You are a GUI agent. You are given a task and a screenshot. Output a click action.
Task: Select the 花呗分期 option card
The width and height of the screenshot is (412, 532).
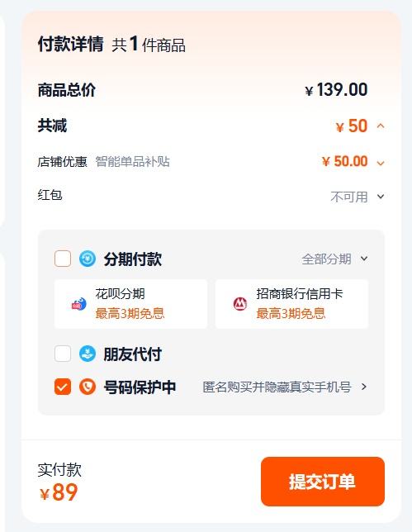tap(131, 304)
